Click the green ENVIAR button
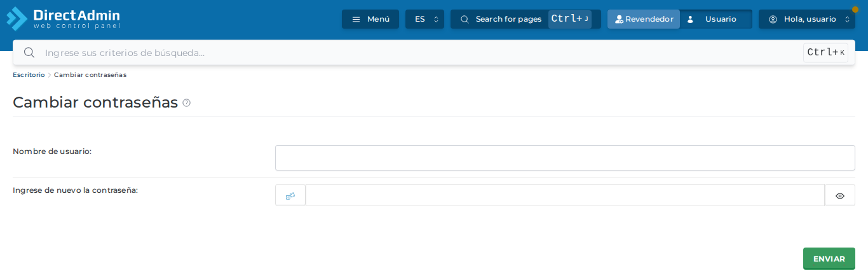 click(829, 259)
